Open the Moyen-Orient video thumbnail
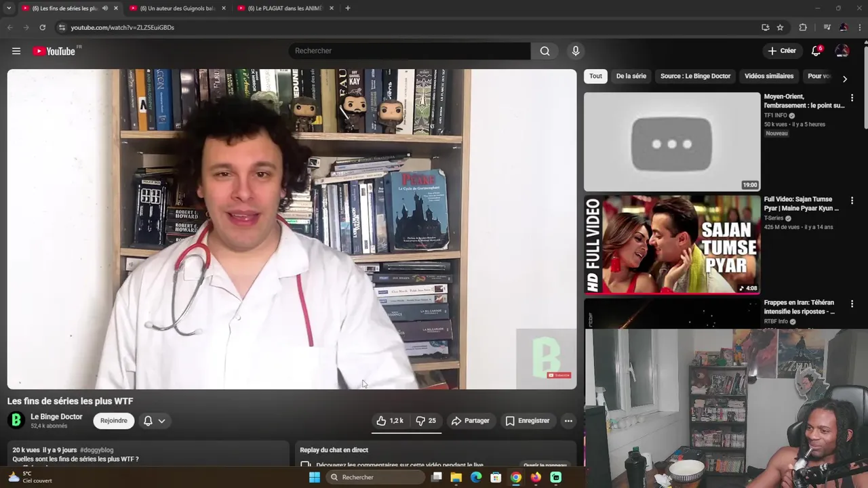 pyautogui.click(x=672, y=142)
